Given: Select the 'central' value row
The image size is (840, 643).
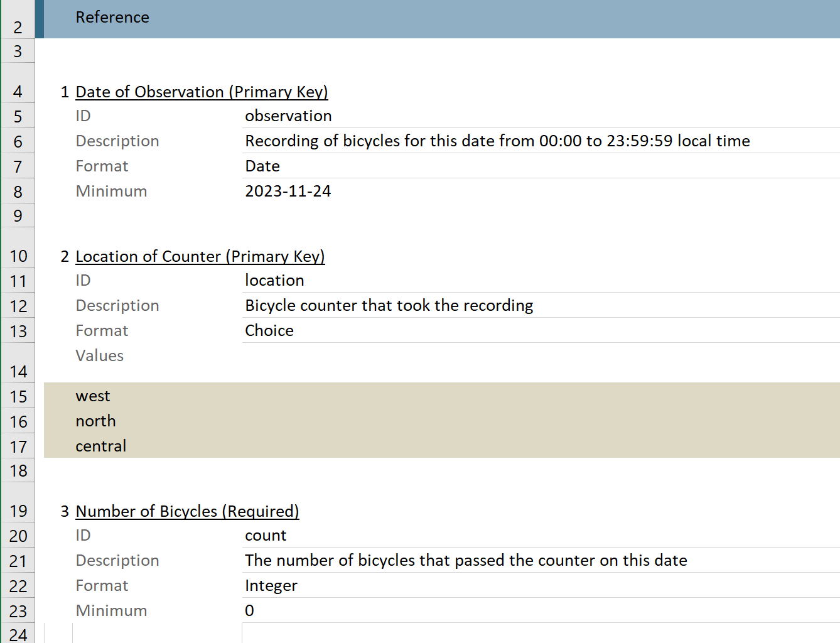Looking at the screenshot, I should [100, 446].
